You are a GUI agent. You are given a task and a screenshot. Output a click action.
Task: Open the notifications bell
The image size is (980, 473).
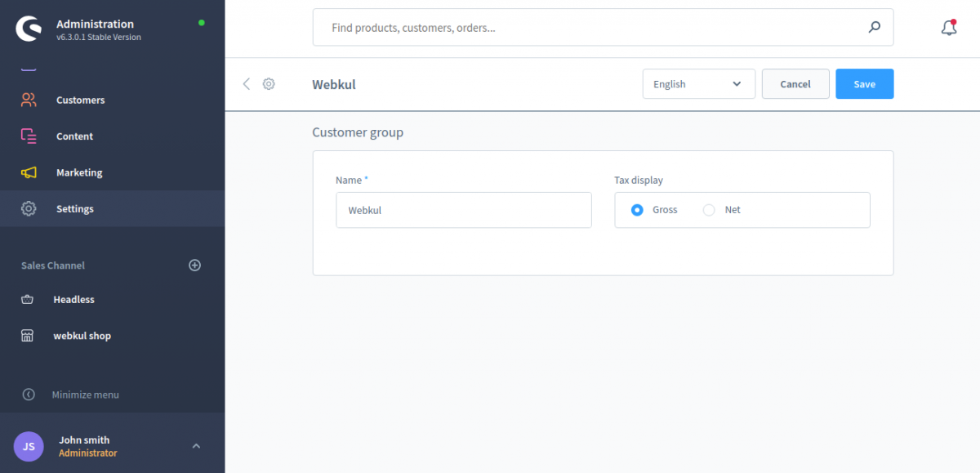coord(948,28)
